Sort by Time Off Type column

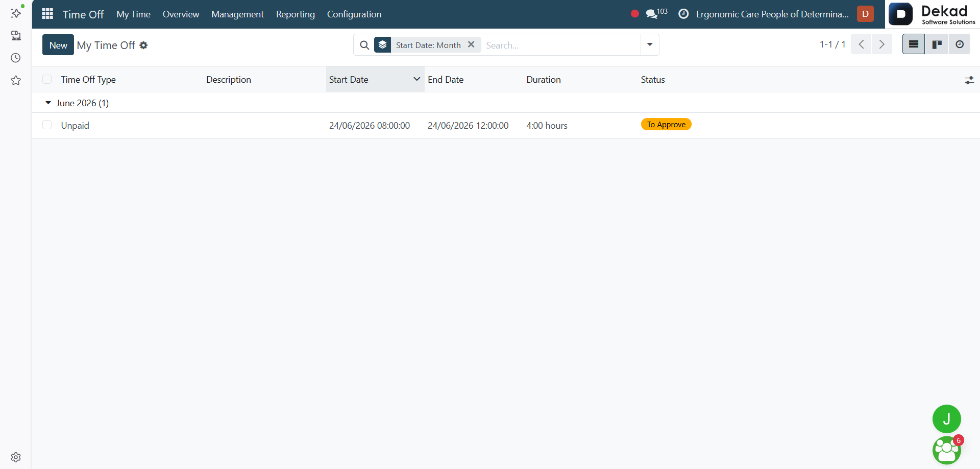[x=88, y=79]
